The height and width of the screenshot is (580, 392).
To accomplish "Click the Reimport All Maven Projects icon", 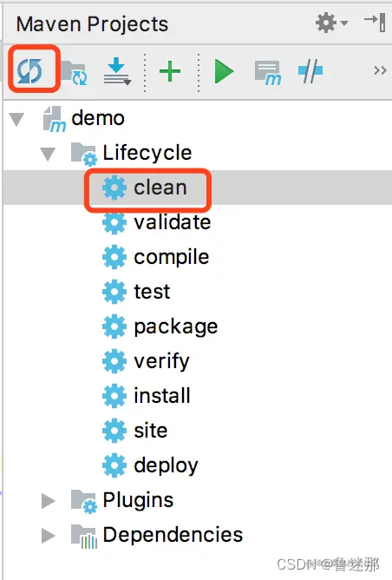I will [x=30, y=70].
